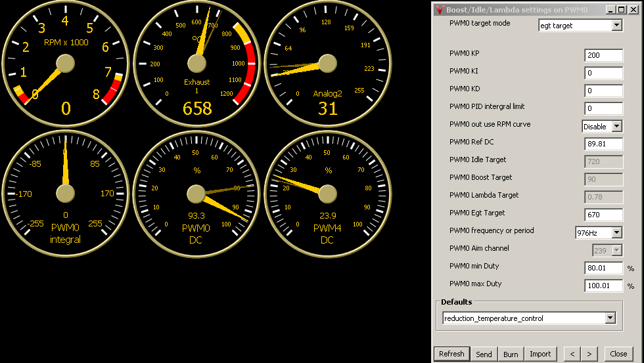Click the PWM0 Egt Target field

pos(603,215)
